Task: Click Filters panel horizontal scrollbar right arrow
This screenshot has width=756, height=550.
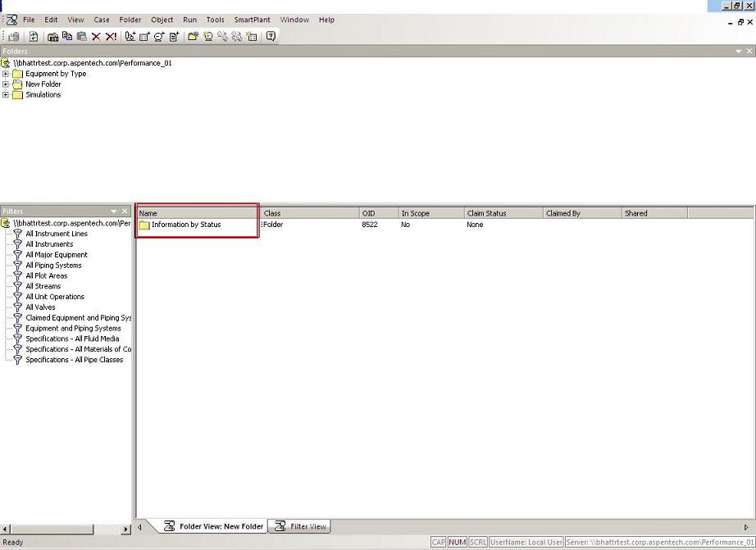Action: (126, 530)
